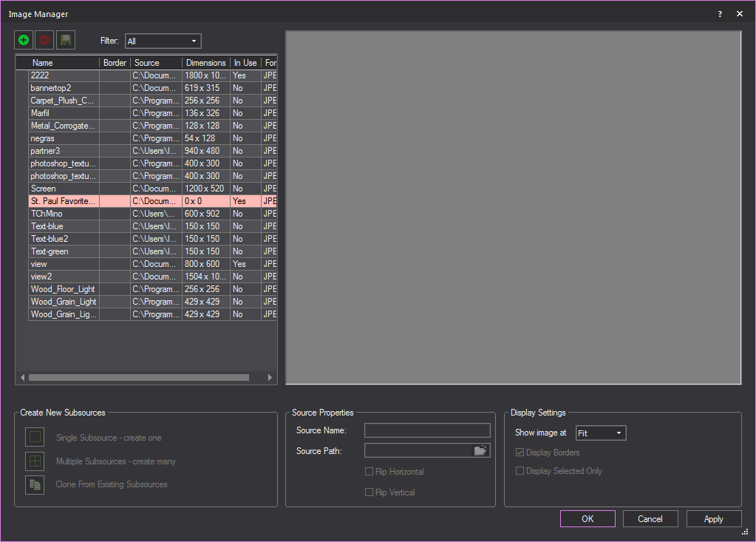Select the Multiple Subsources creation icon

[35, 461]
